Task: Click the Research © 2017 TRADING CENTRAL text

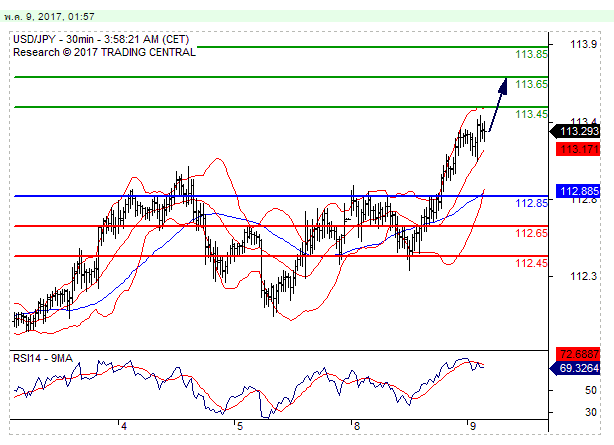Action: 104,52
